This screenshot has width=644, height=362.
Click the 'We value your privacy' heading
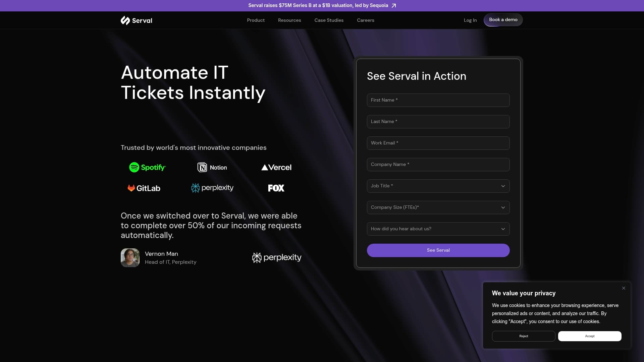(x=524, y=293)
